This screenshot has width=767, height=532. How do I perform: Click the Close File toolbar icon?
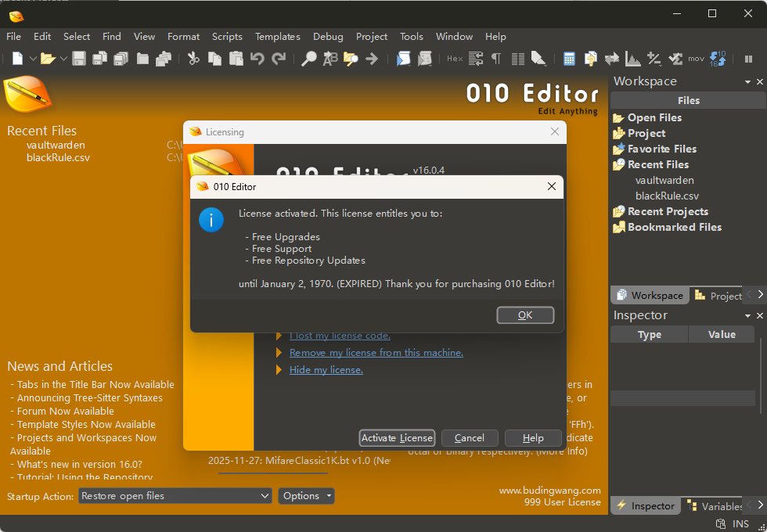click(x=142, y=59)
